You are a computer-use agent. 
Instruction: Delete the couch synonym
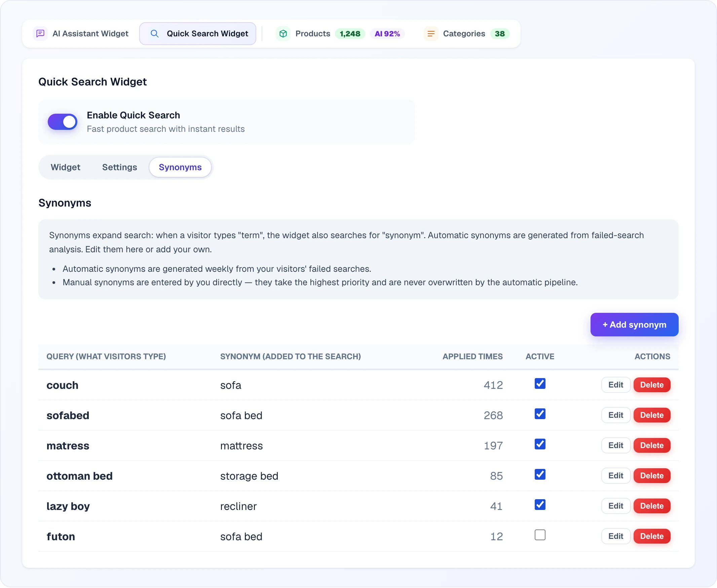click(652, 385)
